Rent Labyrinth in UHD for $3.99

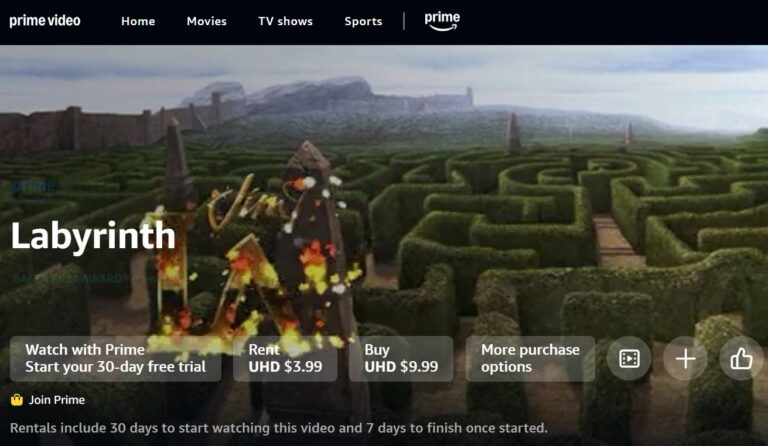click(x=285, y=358)
